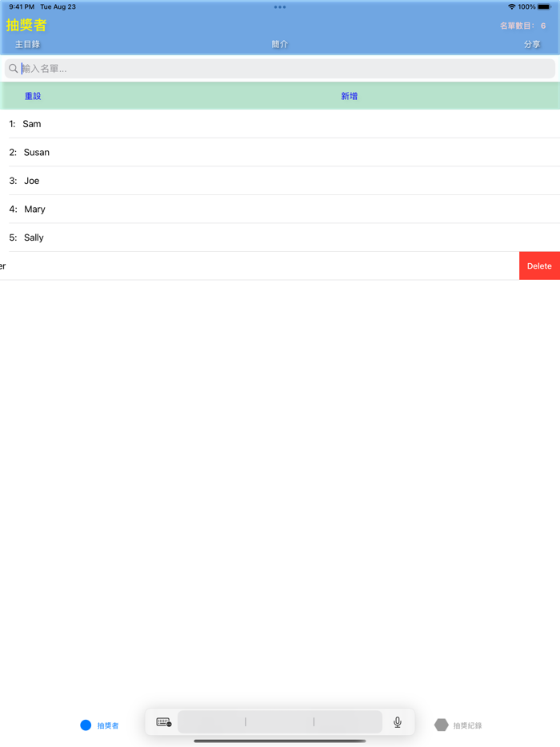Open the 簡介 menu item
The width and height of the screenshot is (560, 747).
pos(280,44)
